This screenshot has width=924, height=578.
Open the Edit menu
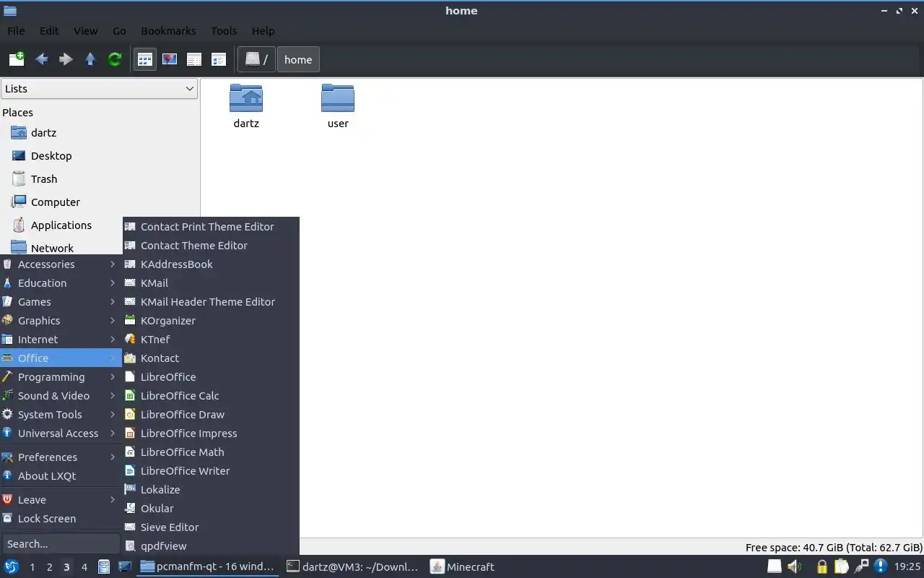tap(49, 31)
